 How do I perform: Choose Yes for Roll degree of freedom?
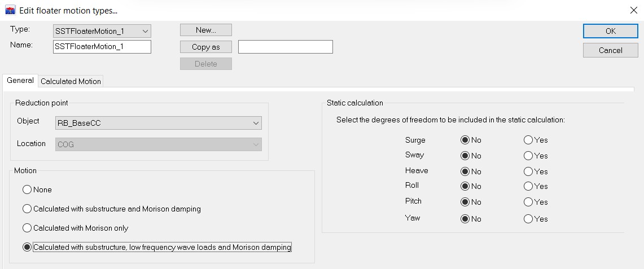coord(528,187)
